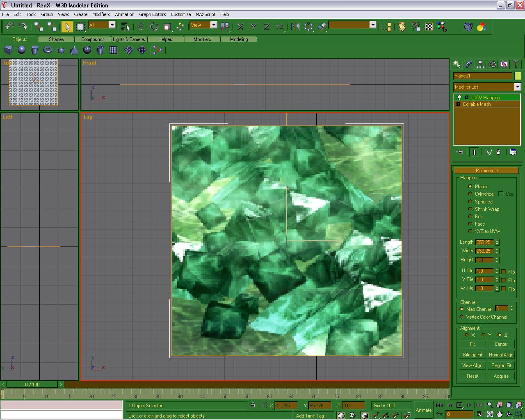Create a Teapot primitive from the Objects shelf
This screenshot has height=420, width=525.
(61, 50)
